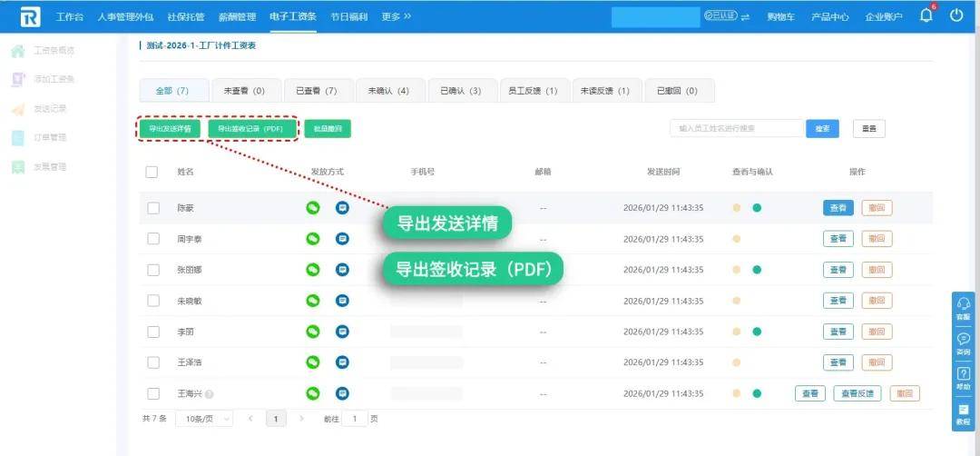Check the box for 张丽娜
This screenshot has height=456, width=980.
(x=153, y=270)
